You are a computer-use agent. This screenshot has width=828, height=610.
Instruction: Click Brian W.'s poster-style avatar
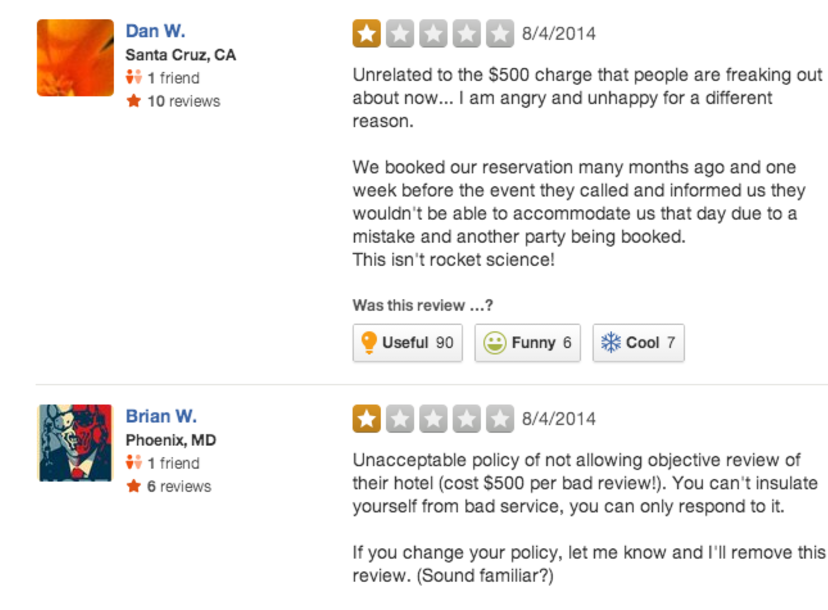pos(75,443)
